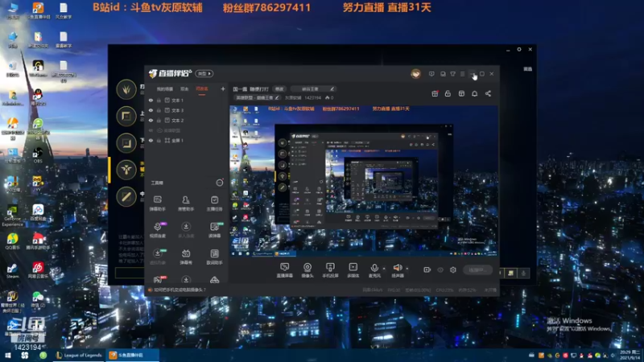The width and height of the screenshot is (644, 362).
Task: Open the 虚拟形象 download tool with the green badge
Action: (158, 257)
